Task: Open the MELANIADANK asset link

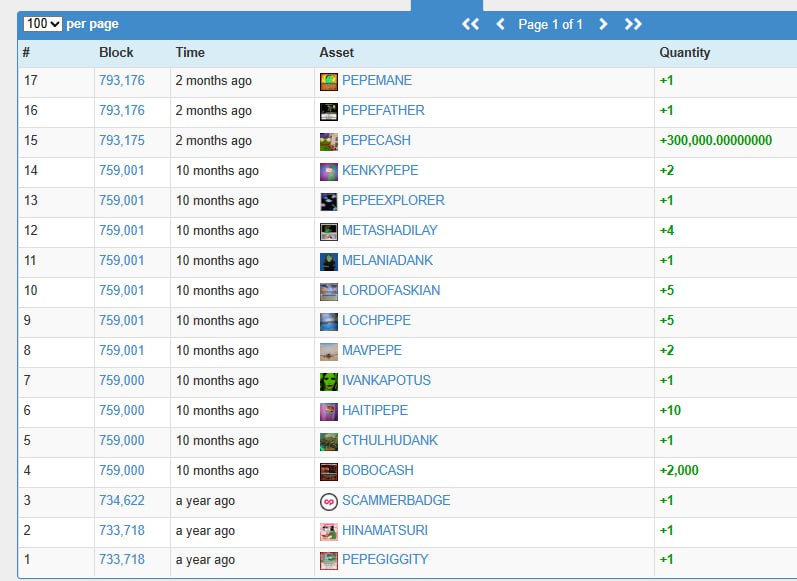Action: pyautogui.click(x=387, y=260)
